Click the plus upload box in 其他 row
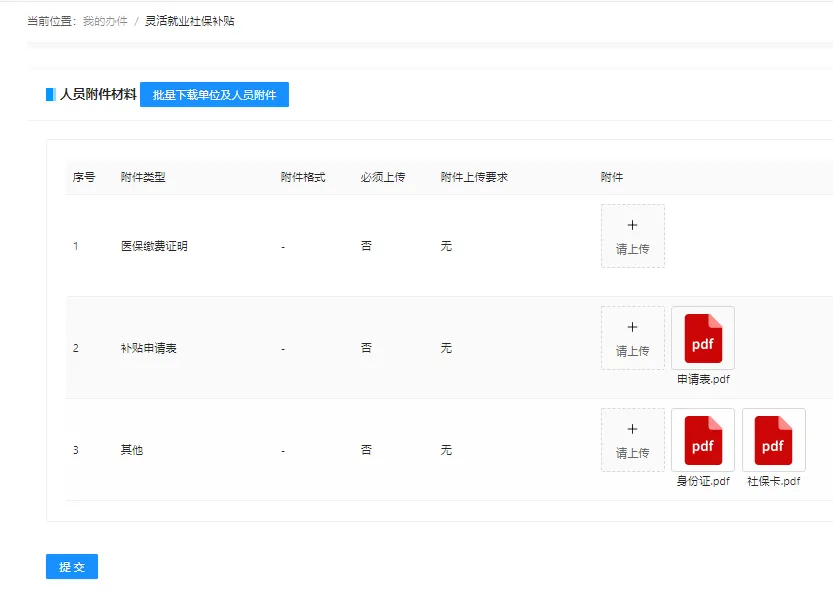Screen dimensions: 833x595 click(632, 440)
